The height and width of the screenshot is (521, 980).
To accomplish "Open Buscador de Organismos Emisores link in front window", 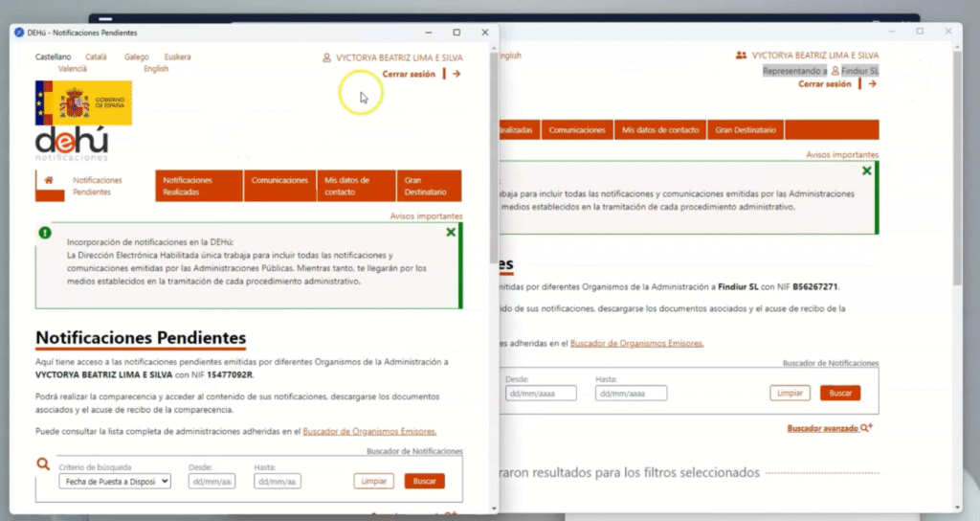I will [x=369, y=432].
